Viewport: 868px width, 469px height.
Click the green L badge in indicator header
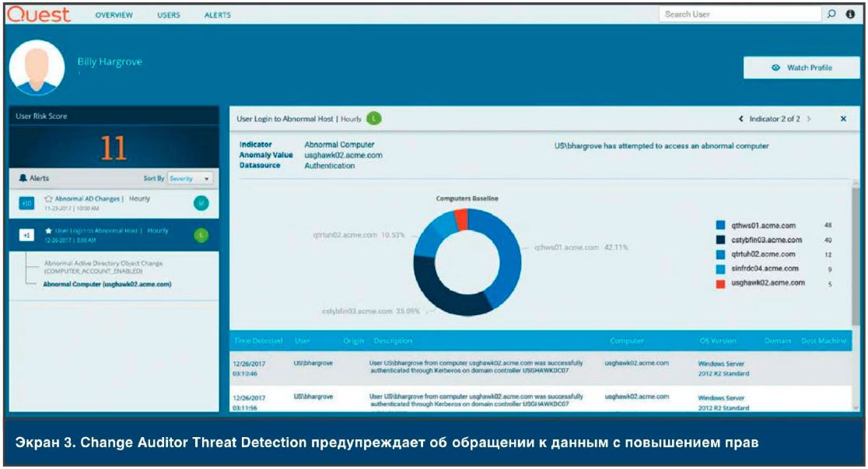coord(374,118)
